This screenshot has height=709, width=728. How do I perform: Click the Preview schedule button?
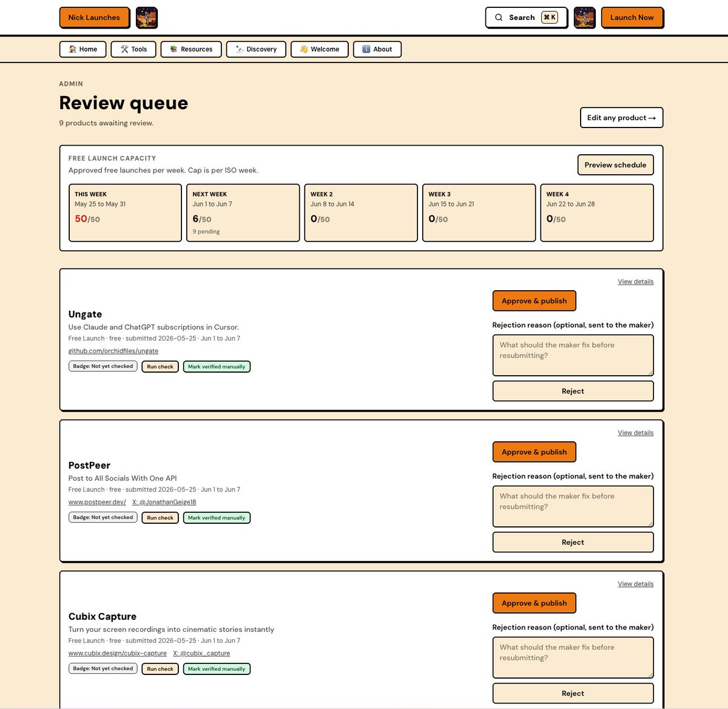click(x=615, y=165)
